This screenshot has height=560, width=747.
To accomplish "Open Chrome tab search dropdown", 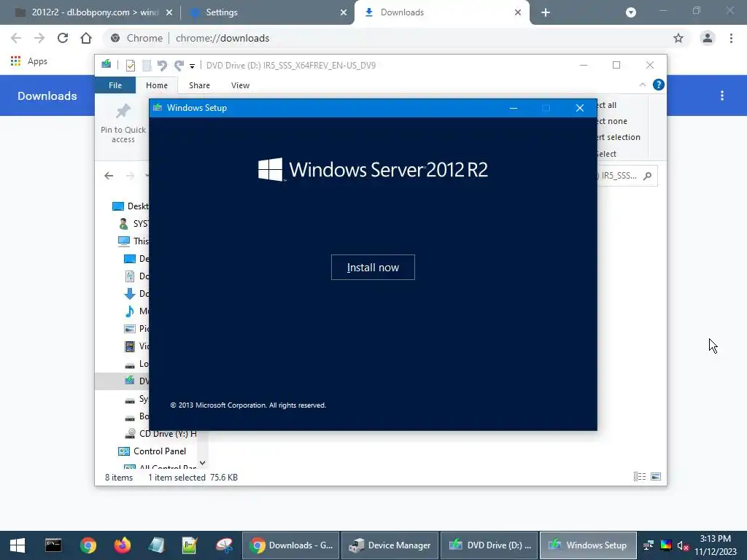I will coord(631,12).
